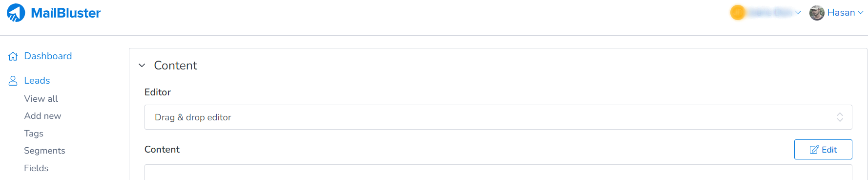Open Fields under Leads
The height and width of the screenshot is (180, 868).
36,168
